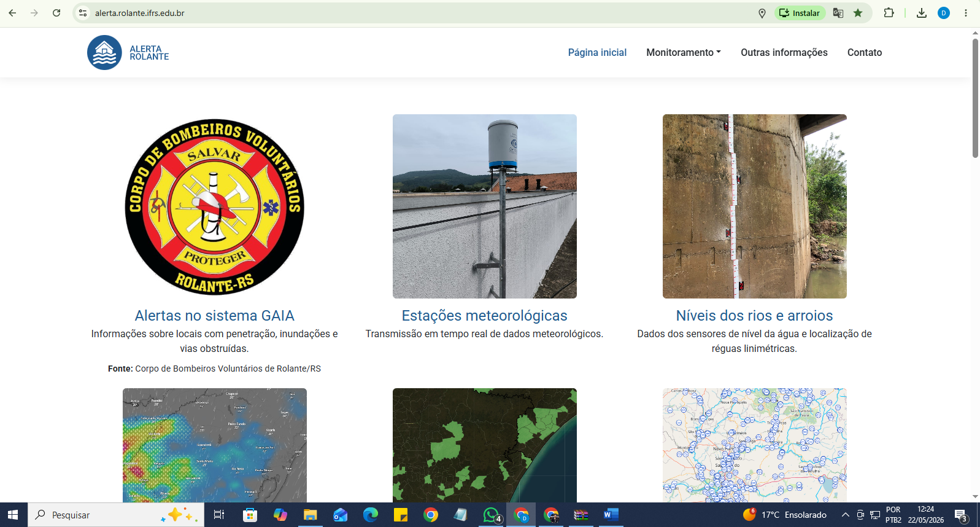
Task: Install the site app via Instalar button
Action: [800, 13]
